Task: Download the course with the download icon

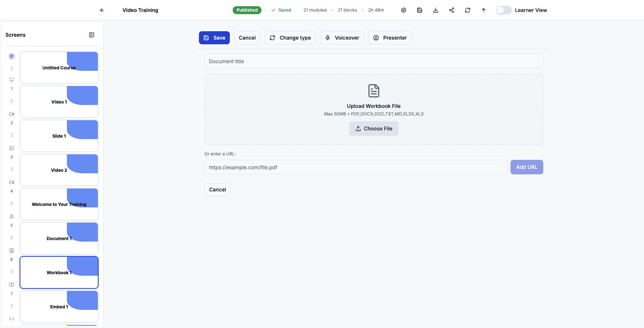Action: click(435, 10)
